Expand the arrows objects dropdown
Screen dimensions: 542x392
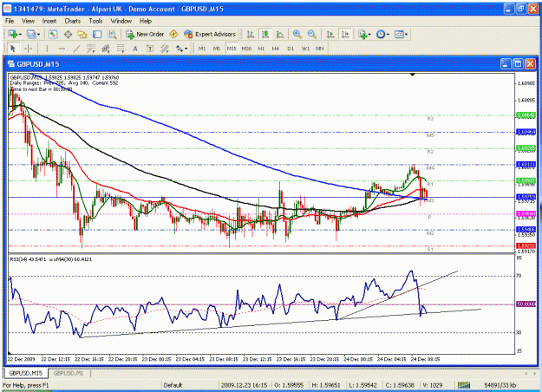(186, 49)
